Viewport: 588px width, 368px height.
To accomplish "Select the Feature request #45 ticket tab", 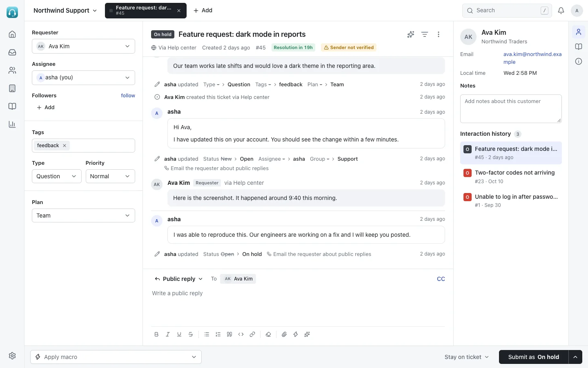I will pos(146,11).
